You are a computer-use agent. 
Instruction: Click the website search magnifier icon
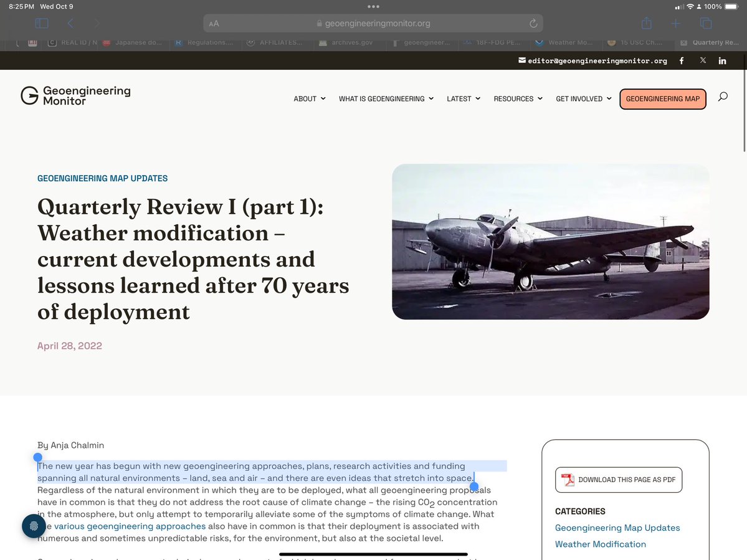[x=723, y=97]
